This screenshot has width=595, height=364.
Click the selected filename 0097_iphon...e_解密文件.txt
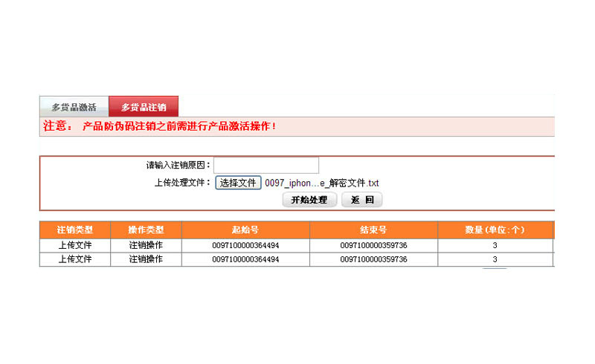pyautogui.click(x=322, y=183)
